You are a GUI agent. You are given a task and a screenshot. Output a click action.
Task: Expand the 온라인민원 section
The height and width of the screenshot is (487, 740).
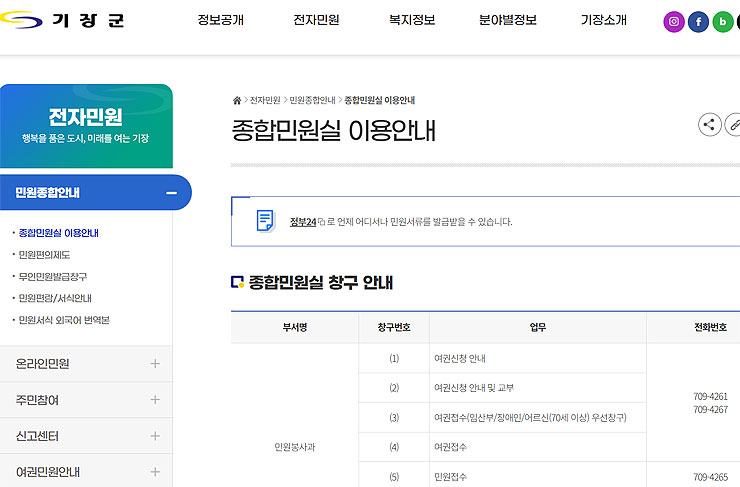155,363
